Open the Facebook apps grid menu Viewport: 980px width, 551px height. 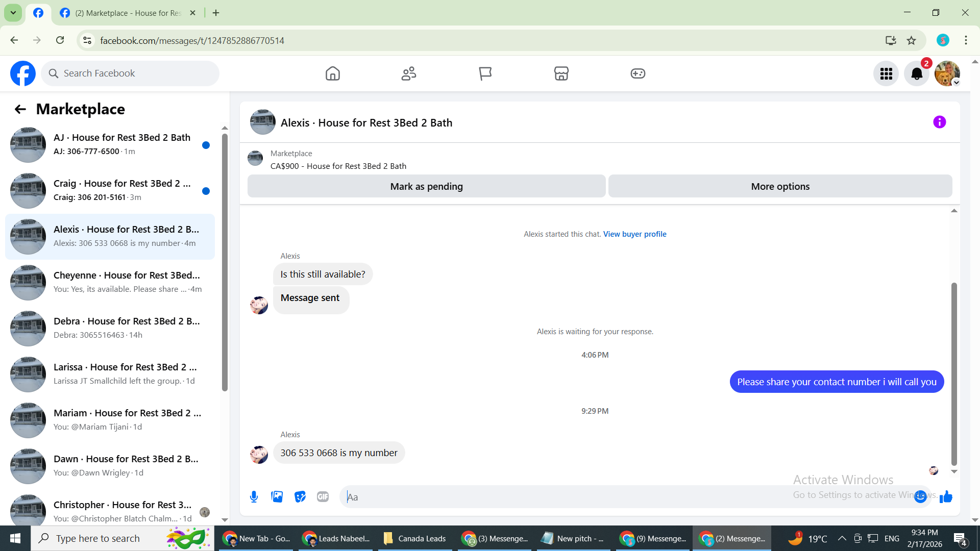pos(886,74)
